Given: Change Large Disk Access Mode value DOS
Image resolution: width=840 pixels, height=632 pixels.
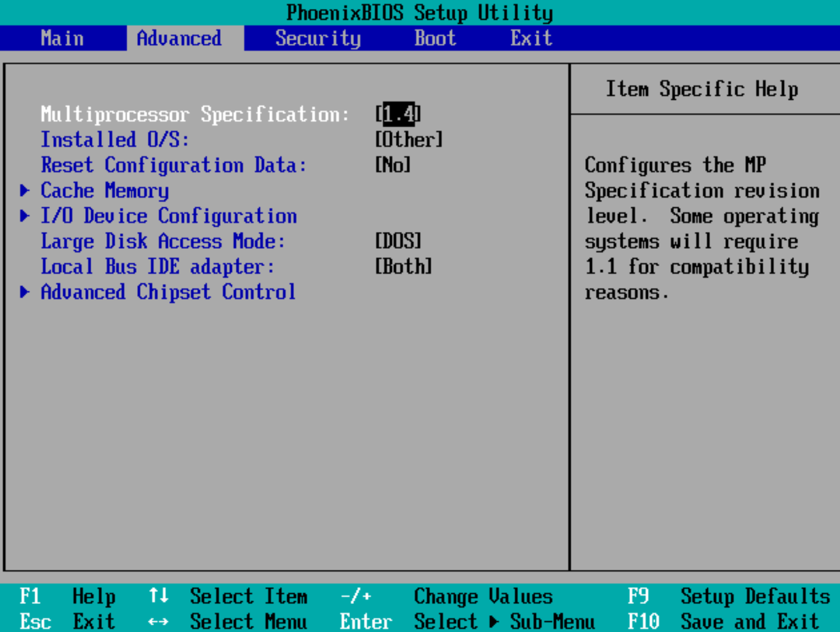Looking at the screenshot, I should pyautogui.click(x=398, y=241).
